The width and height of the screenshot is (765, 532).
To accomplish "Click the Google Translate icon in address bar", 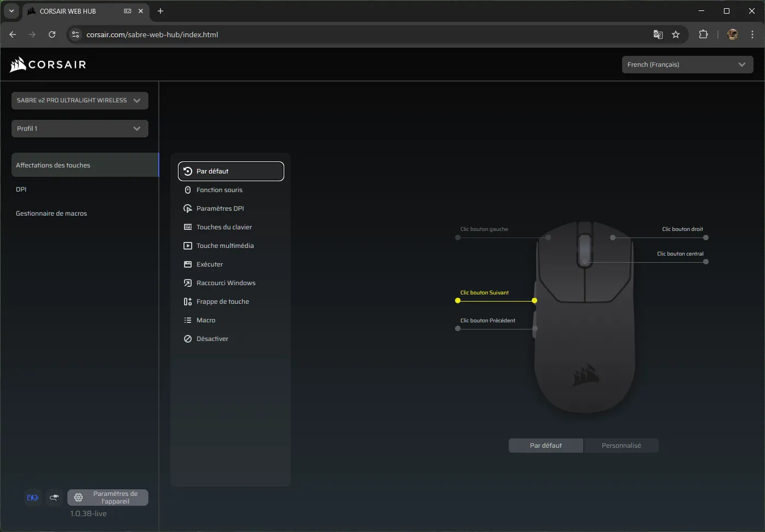I will tap(658, 34).
